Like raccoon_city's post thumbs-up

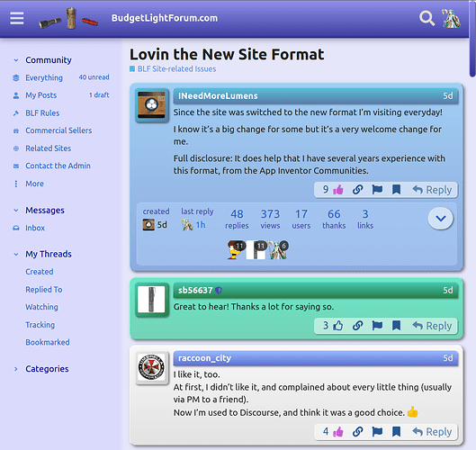[x=337, y=431]
